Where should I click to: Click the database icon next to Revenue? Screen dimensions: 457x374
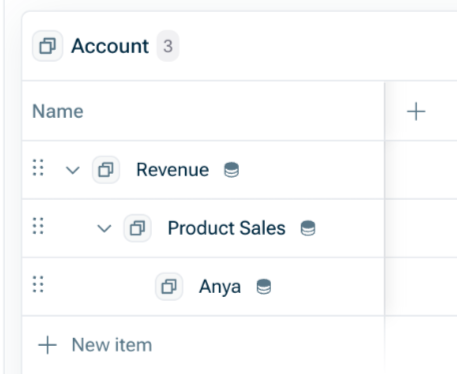pyautogui.click(x=231, y=170)
